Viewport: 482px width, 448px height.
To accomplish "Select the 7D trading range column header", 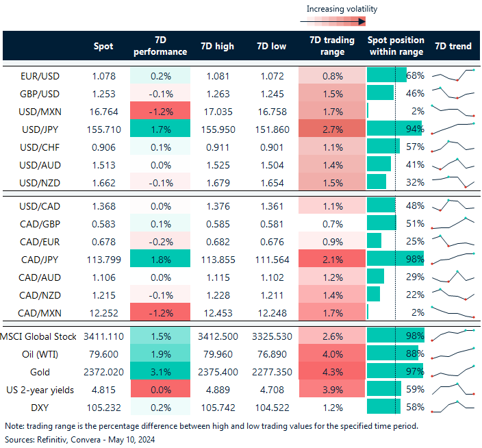I will coord(331,46).
